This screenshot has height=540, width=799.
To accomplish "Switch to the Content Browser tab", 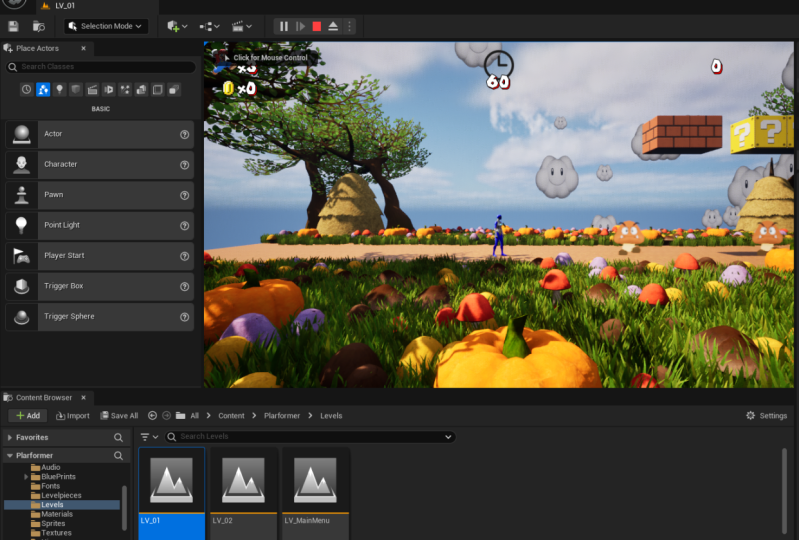I will (x=44, y=397).
